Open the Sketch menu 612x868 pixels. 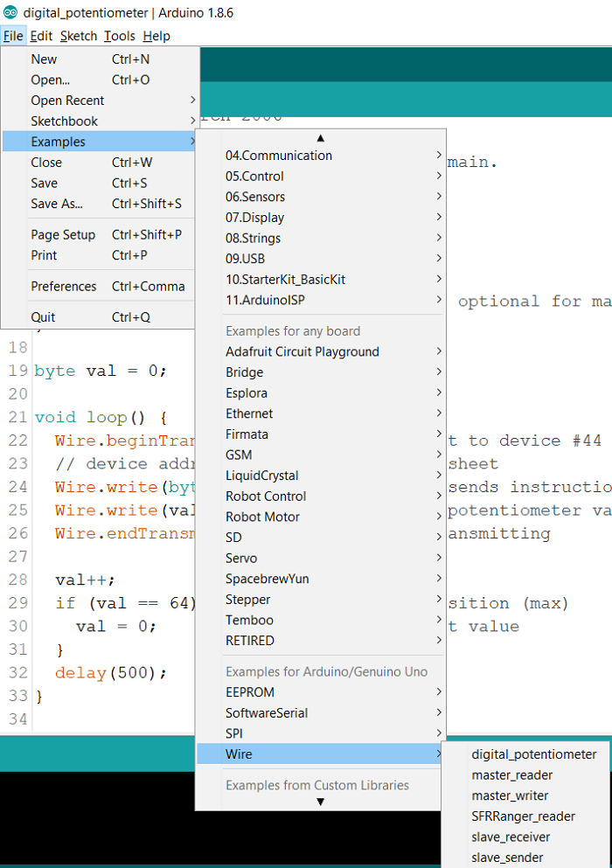tap(79, 36)
